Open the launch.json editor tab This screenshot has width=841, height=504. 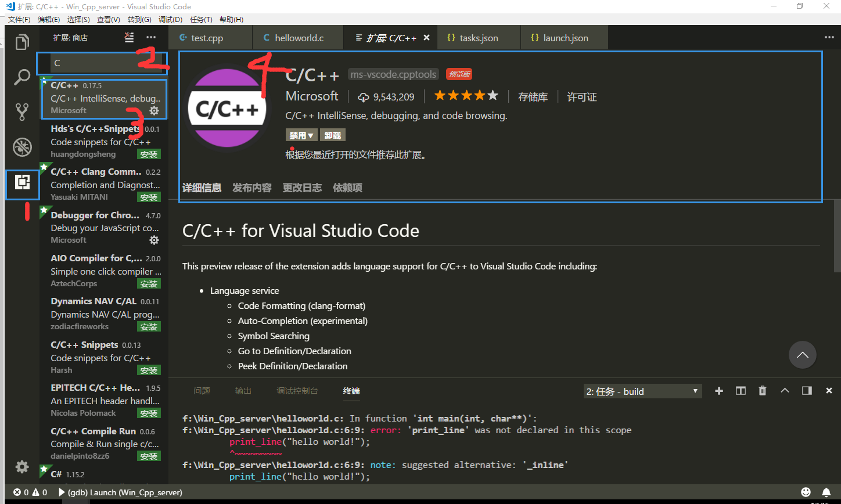[565, 38]
